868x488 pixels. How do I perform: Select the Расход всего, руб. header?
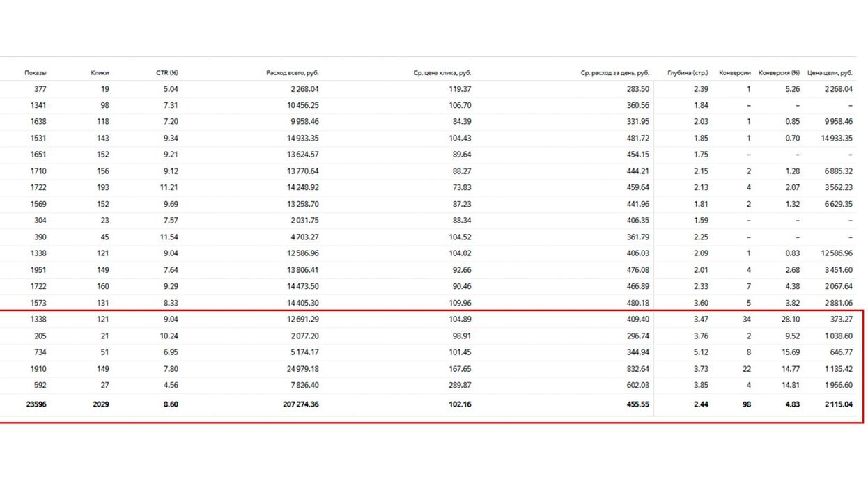[x=293, y=73]
